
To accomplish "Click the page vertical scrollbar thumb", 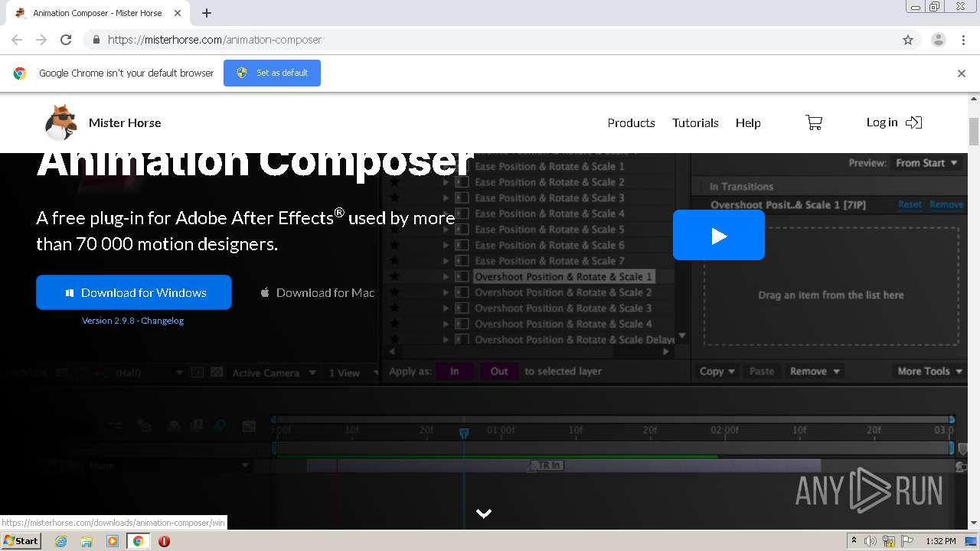I will (974, 132).
